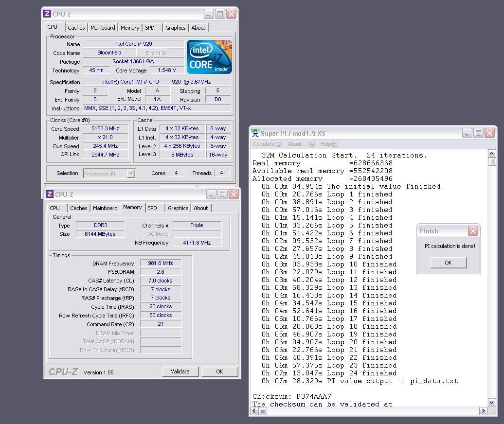504x424 pixels.
Task: Click the Row Refresh Cycle Time 60 clocks
Action: coord(161,316)
